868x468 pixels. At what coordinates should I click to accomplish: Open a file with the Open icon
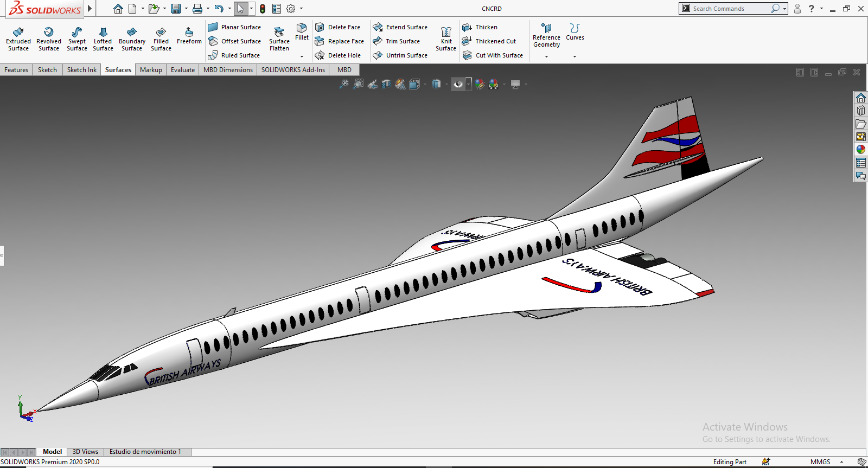point(154,9)
